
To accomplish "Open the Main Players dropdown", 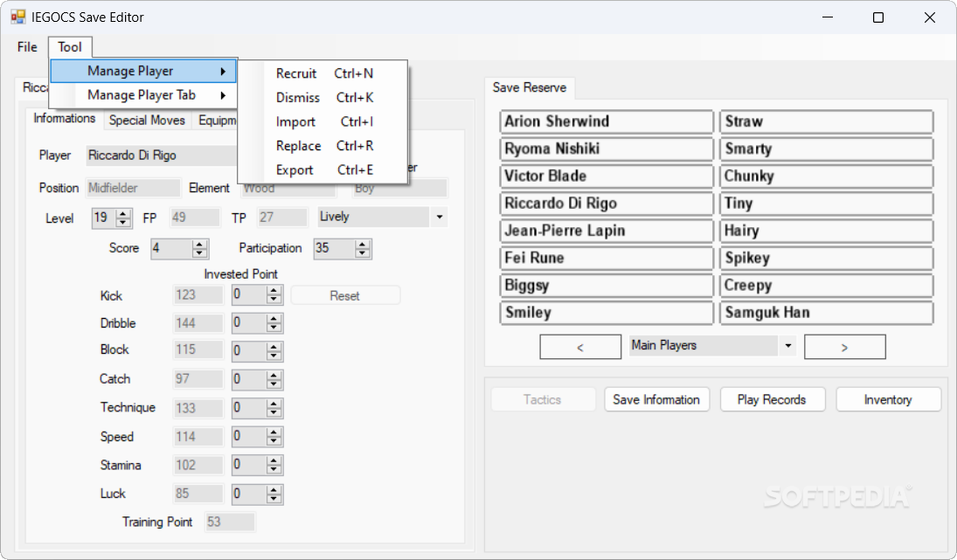I will (788, 346).
